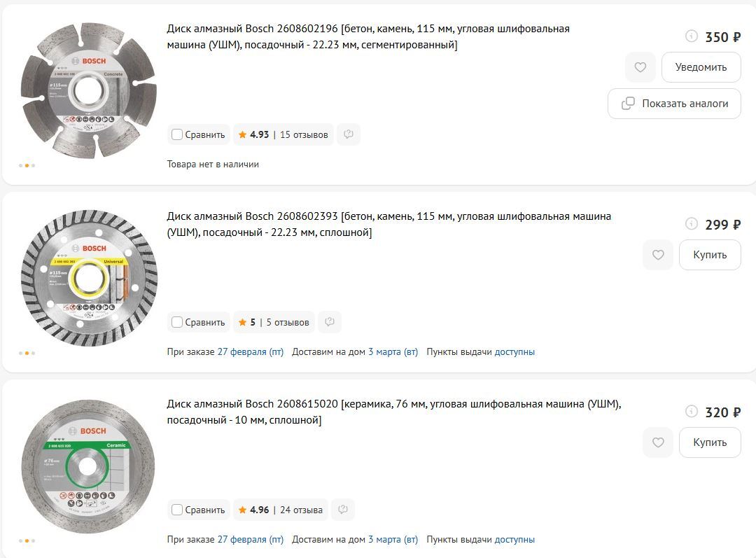Buy the 299 ₽ Bosch disc
This screenshot has height=558, width=756.
(710, 255)
